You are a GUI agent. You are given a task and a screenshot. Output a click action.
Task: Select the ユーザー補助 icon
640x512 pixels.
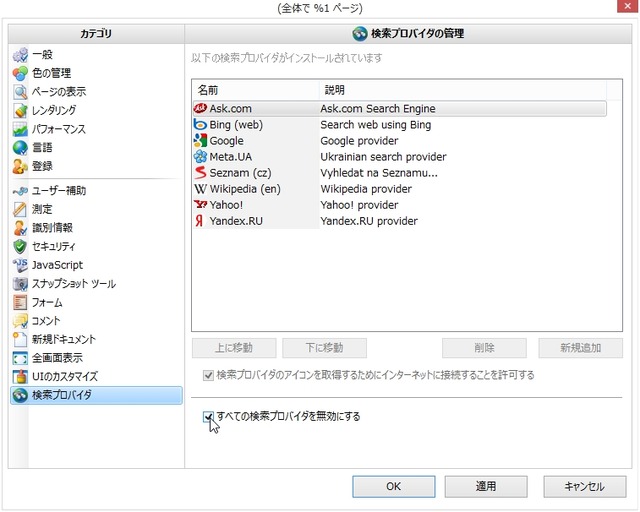point(20,191)
